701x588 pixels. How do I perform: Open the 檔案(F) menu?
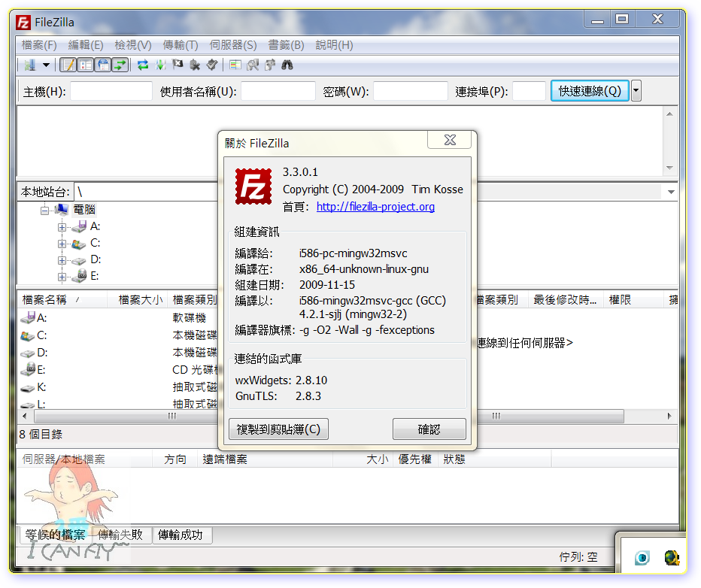(39, 45)
